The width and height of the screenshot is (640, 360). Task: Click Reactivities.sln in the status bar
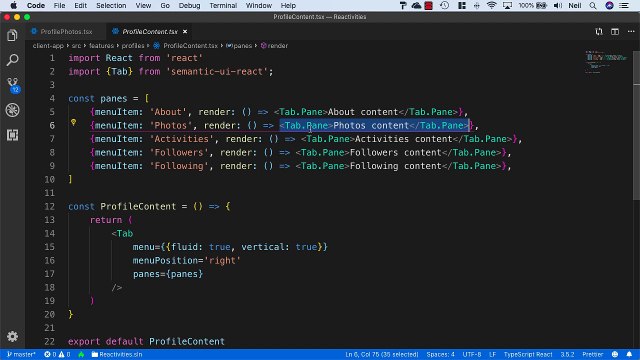coord(117,354)
